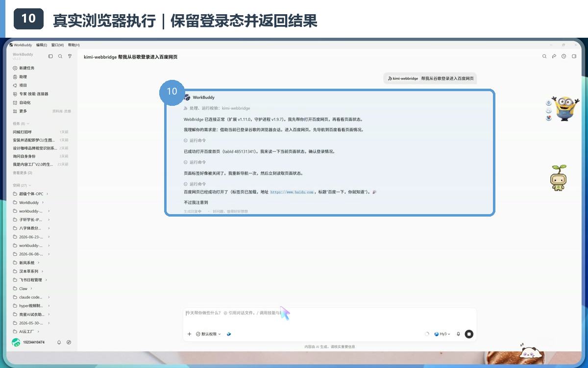Open the 灵感 link in sidebar
588x368 pixels.
[68, 111]
